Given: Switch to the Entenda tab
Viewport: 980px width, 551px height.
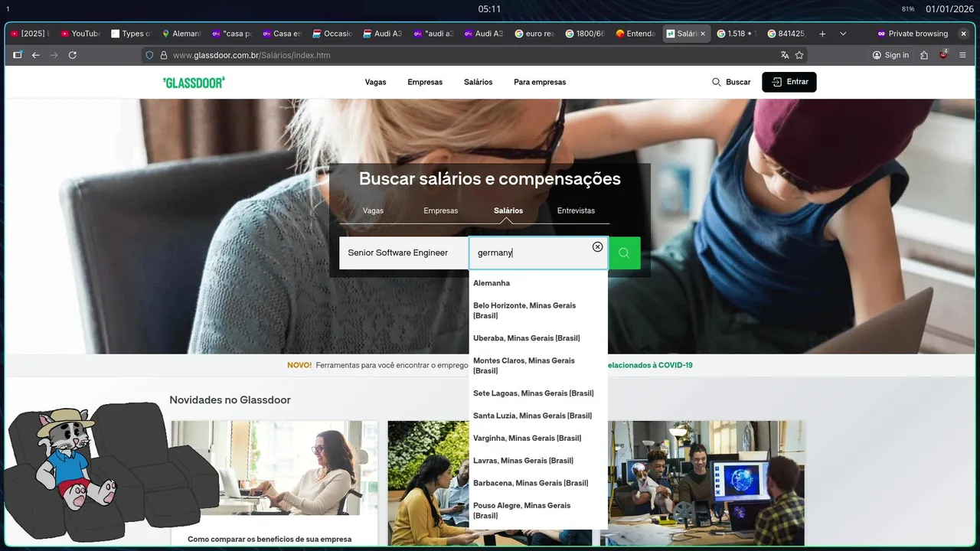Looking at the screenshot, I should [635, 34].
